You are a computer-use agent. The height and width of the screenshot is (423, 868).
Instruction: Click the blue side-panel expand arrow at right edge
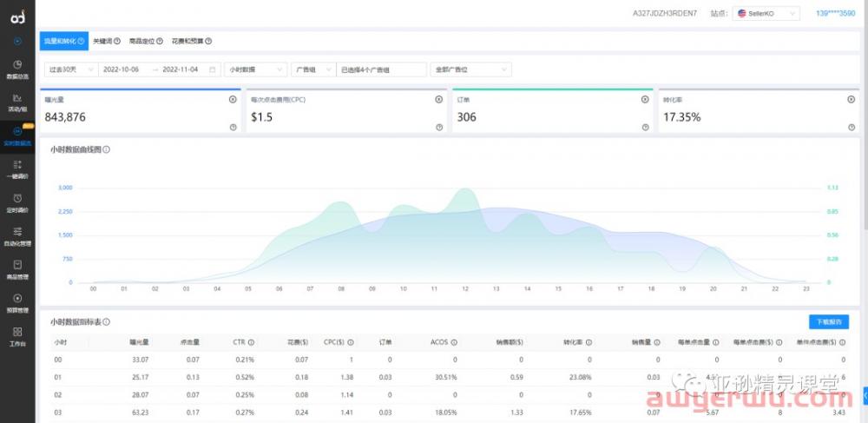click(865, 394)
